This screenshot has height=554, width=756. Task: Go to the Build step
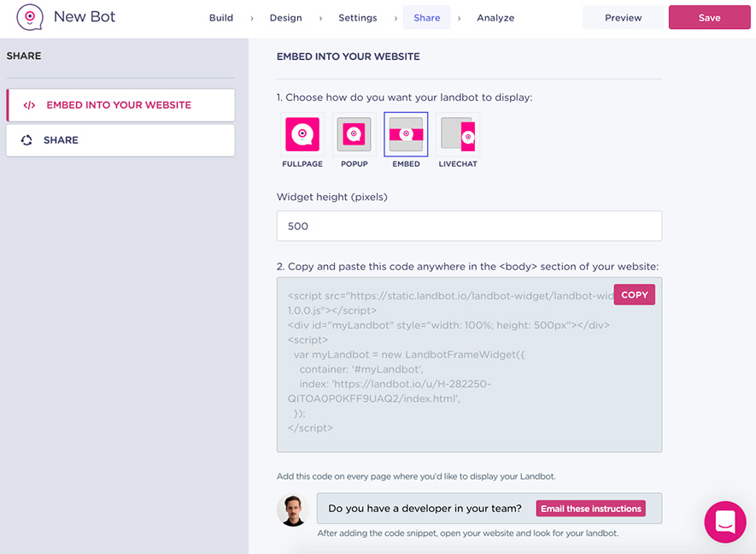(x=221, y=18)
